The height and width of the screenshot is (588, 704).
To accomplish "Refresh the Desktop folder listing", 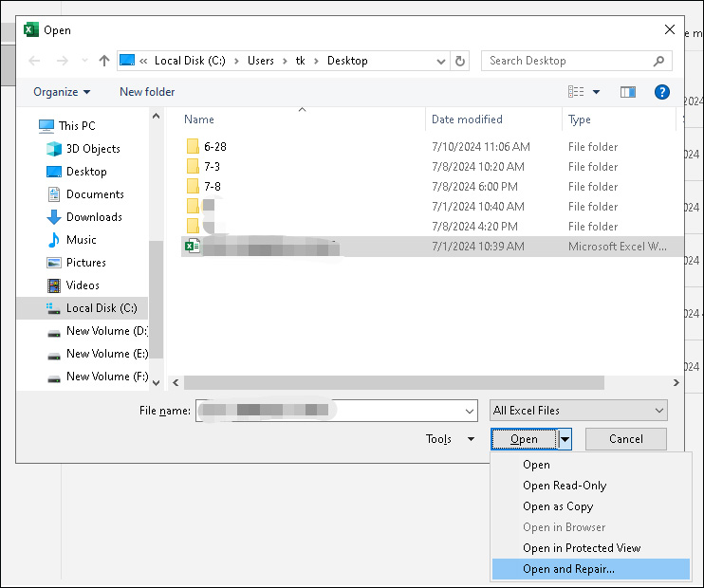I will (x=460, y=61).
